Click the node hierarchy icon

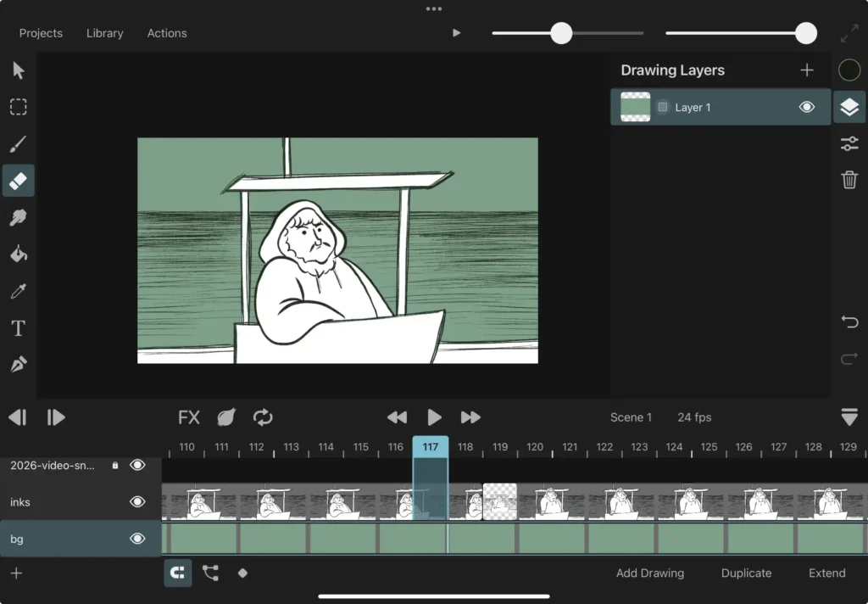click(x=210, y=573)
